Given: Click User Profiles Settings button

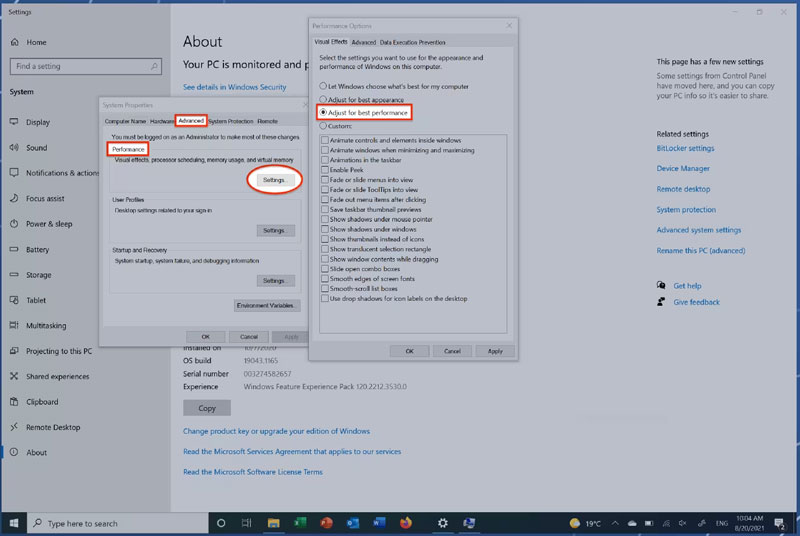Looking at the screenshot, I should point(276,231).
